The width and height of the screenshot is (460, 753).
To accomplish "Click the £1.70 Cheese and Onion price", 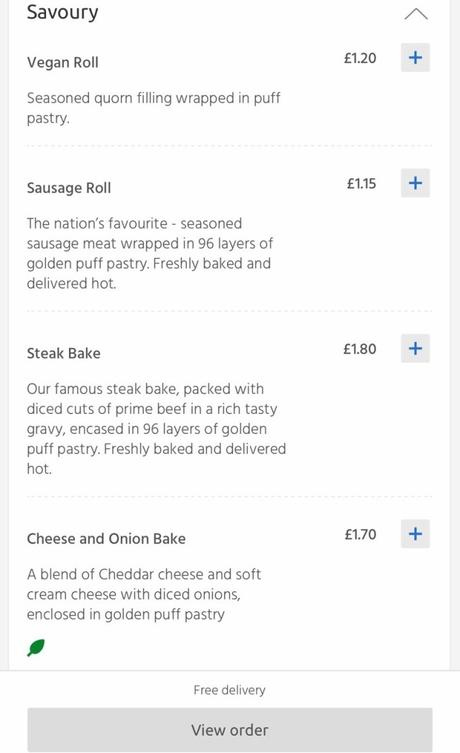I will click(x=361, y=534).
